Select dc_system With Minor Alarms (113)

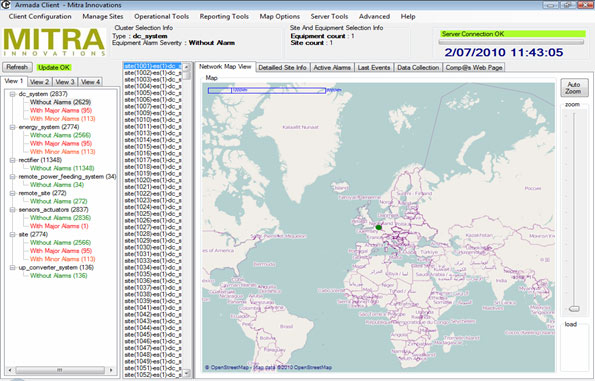[x=63, y=119]
